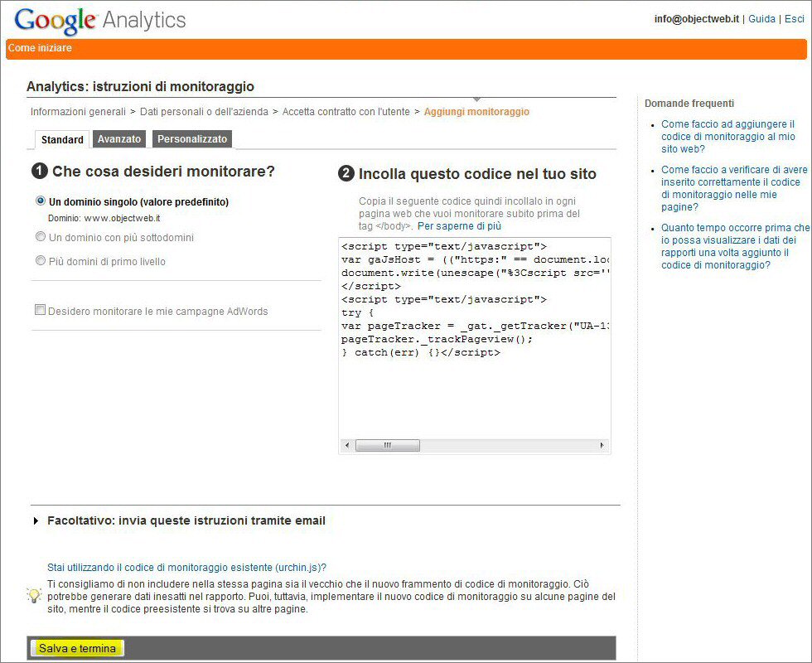
Task: Switch to the Avanzato tab
Action: (119, 139)
